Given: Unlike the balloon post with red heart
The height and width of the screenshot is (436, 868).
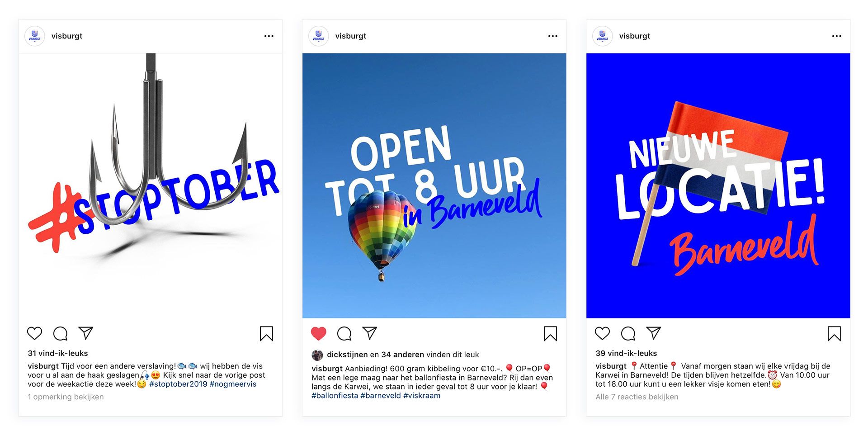Looking at the screenshot, I should point(318,333).
